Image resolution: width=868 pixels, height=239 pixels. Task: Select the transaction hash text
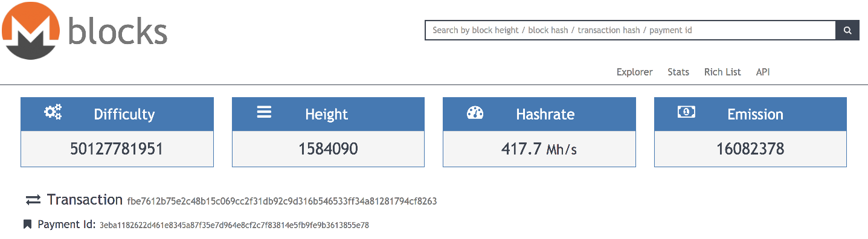pyautogui.click(x=282, y=201)
